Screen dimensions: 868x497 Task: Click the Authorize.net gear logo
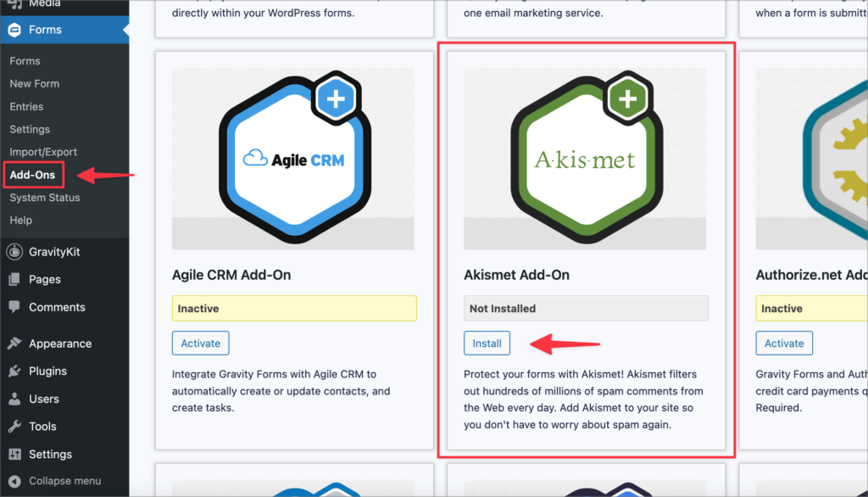835,159
